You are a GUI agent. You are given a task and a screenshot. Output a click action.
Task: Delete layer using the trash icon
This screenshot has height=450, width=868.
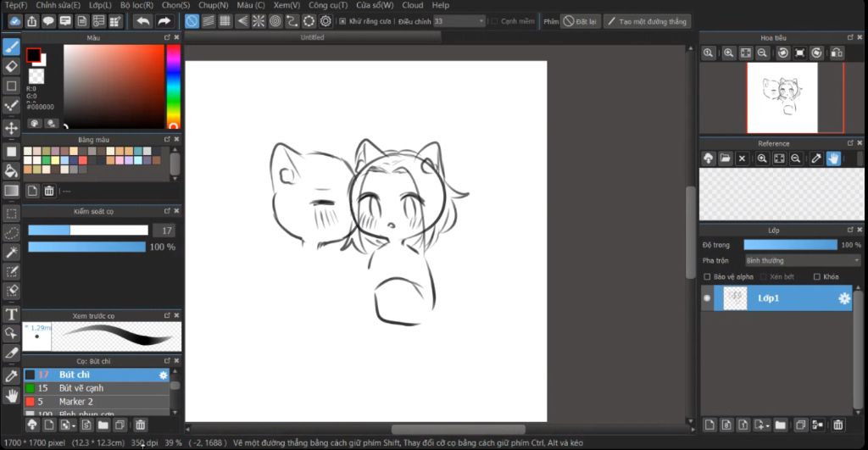838,425
